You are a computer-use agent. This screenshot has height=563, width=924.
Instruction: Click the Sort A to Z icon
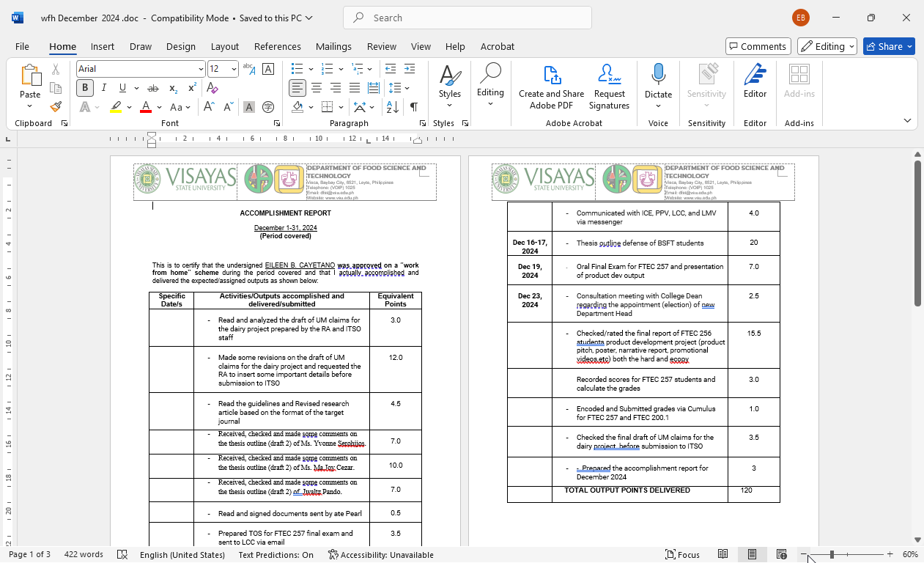click(393, 107)
